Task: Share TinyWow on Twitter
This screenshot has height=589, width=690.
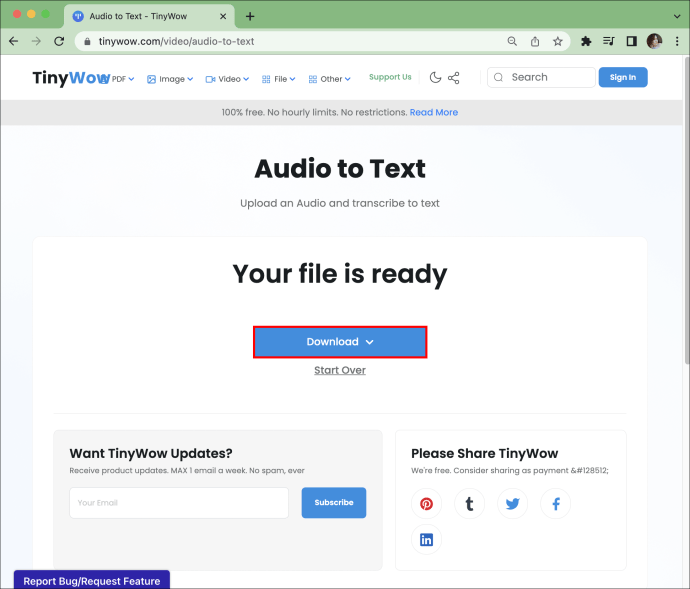Action: point(512,504)
